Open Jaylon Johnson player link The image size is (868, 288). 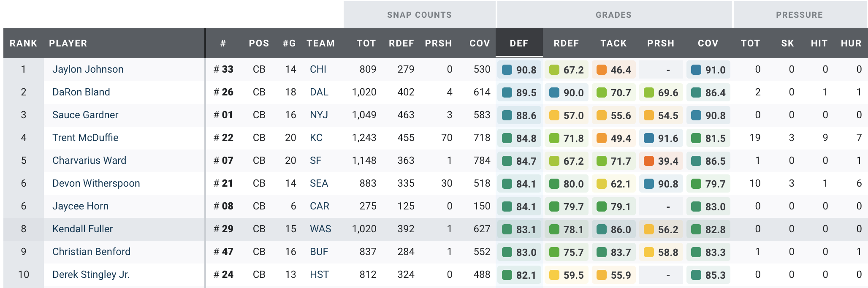88,69
